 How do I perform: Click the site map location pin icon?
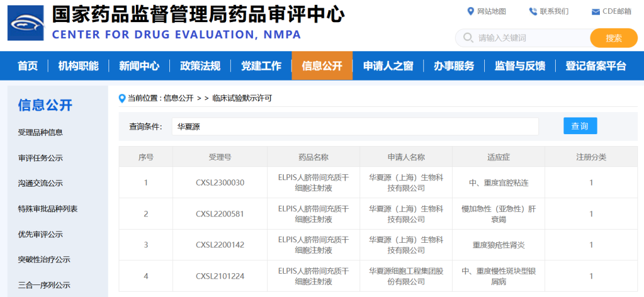click(470, 11)
